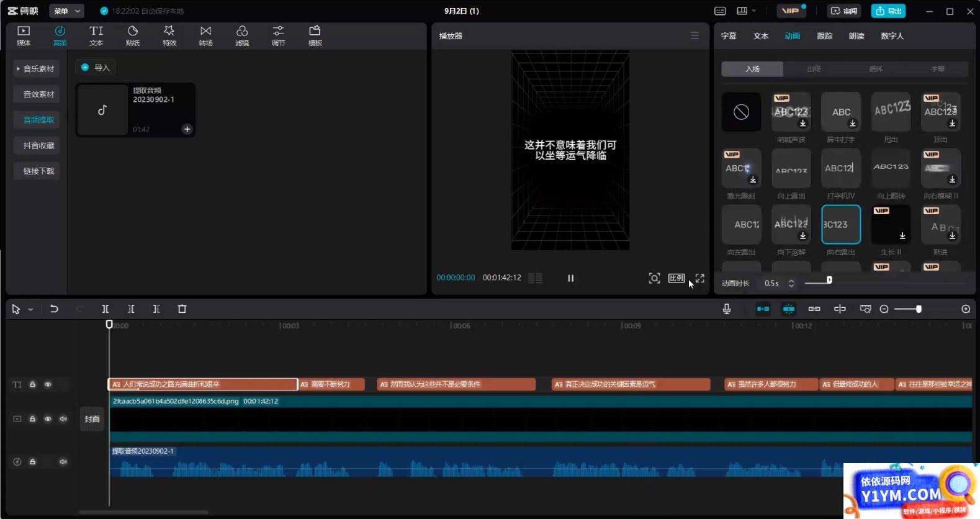Open the 转场 transitions panel
The width and height of the screenshot is (980, 519).
pyautogui.click(x=205, y=36)
